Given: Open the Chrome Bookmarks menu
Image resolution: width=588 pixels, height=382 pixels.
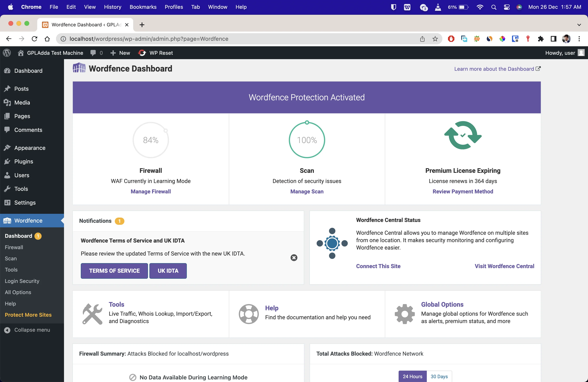Looking at the screenshot, I should pyautogui.click(x=143, y=7).
